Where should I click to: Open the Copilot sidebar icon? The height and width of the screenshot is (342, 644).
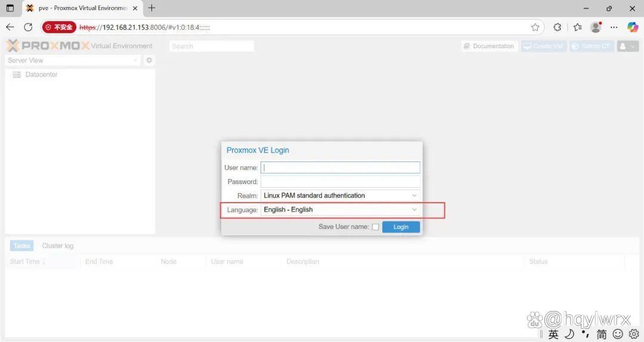pos(633,27)
